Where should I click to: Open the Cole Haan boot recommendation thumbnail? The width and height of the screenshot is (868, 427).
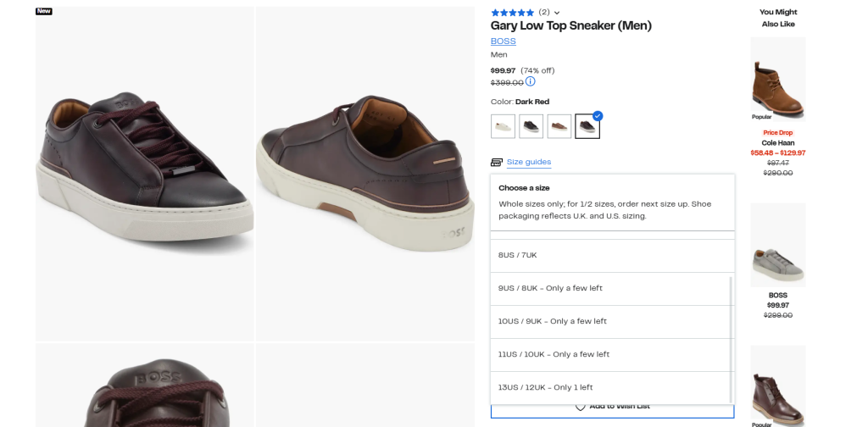[777, 79]
